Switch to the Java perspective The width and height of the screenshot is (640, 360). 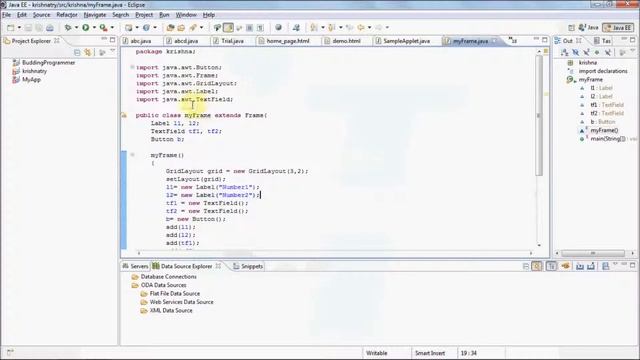tap(589, 28)
